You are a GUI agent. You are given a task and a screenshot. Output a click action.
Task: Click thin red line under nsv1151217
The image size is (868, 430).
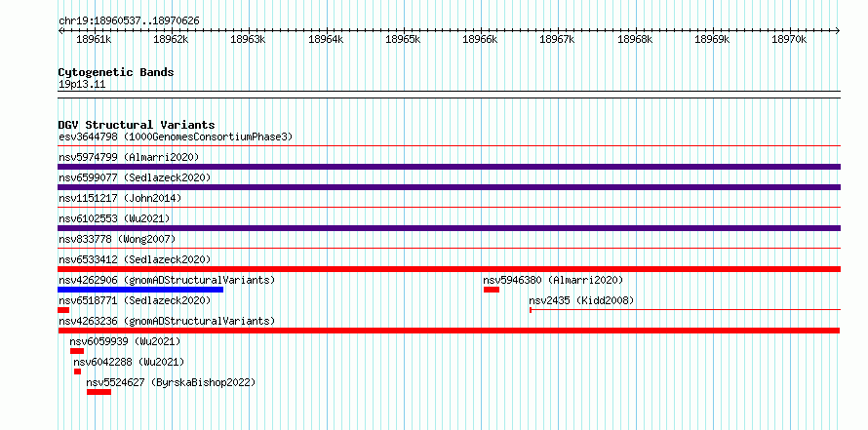(449, 208)
